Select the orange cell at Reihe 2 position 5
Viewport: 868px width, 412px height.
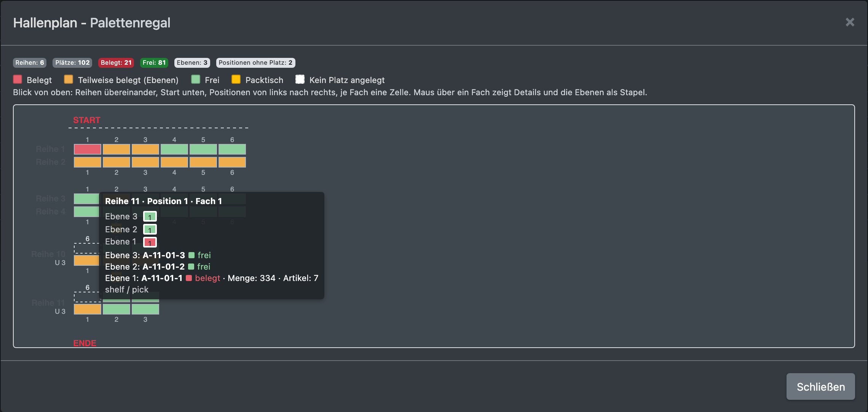203,162
